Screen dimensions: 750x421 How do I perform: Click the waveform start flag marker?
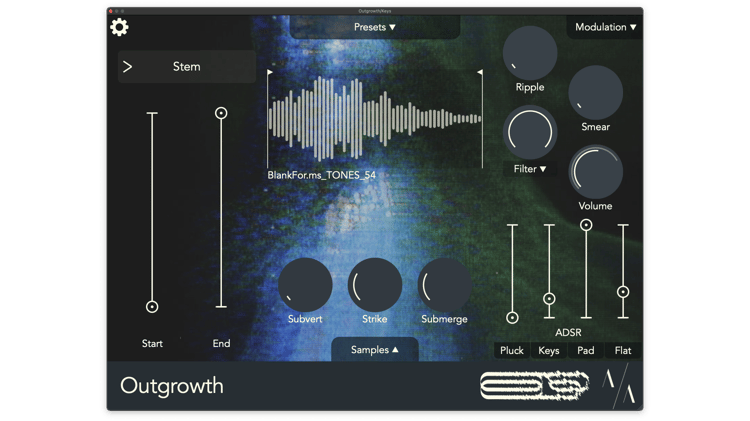pos(270,72)
